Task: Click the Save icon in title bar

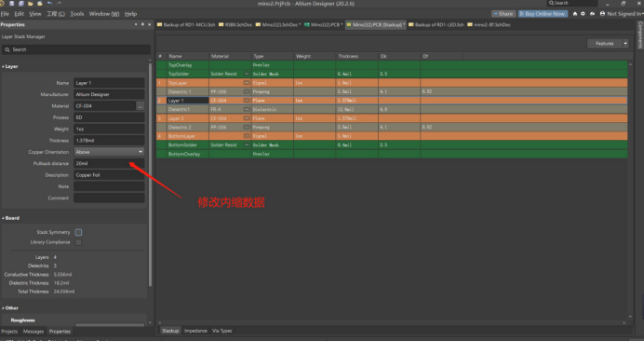Action: [x=11, y=4]
